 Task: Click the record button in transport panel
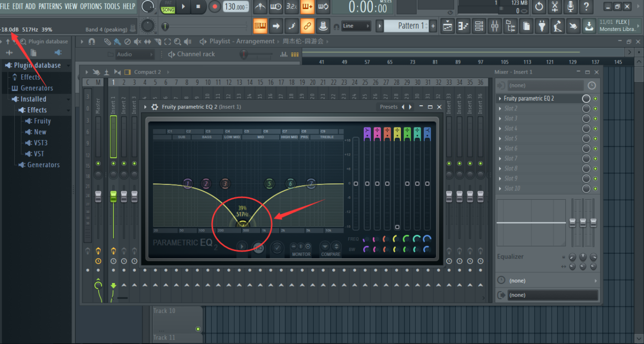(215, 7)
